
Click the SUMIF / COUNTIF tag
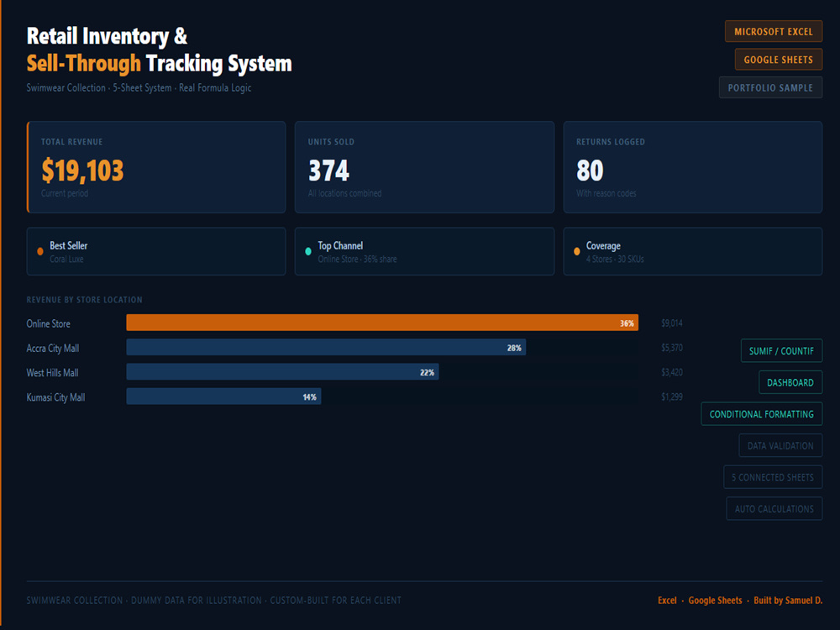(781, 351)
